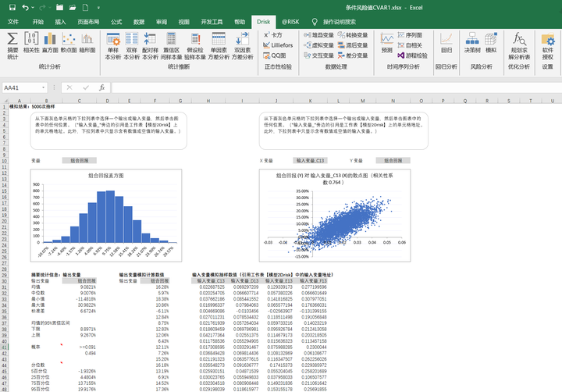Click the 均值 value cell 9.0821%
Image resolution: width=562 pixels, height=392 pixels.
tap(80, 287)
